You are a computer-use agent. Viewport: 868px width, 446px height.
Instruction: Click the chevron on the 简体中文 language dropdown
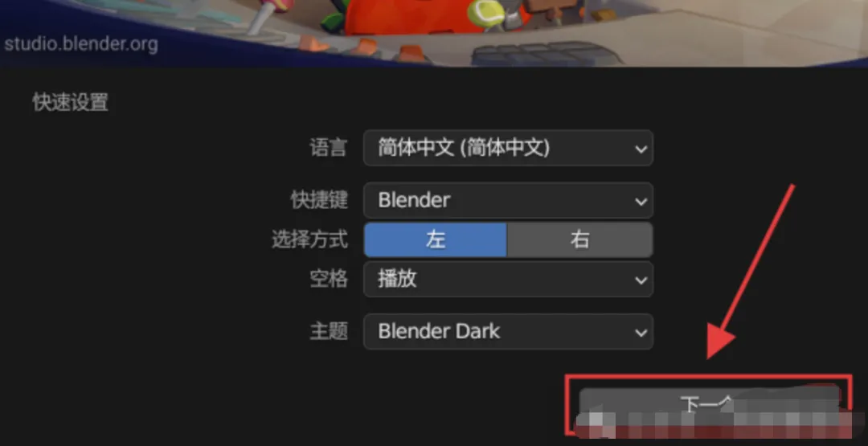(641, 149)
